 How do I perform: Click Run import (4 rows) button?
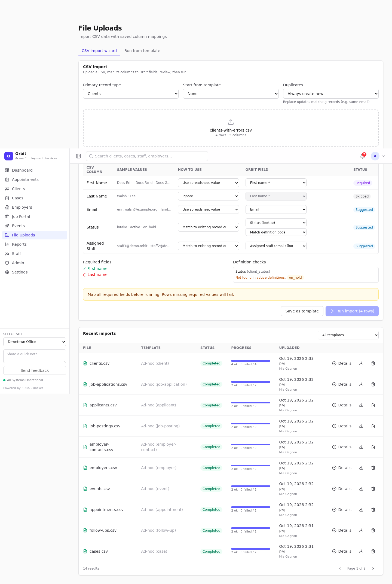pyautogui.click(x=352, y=311)
